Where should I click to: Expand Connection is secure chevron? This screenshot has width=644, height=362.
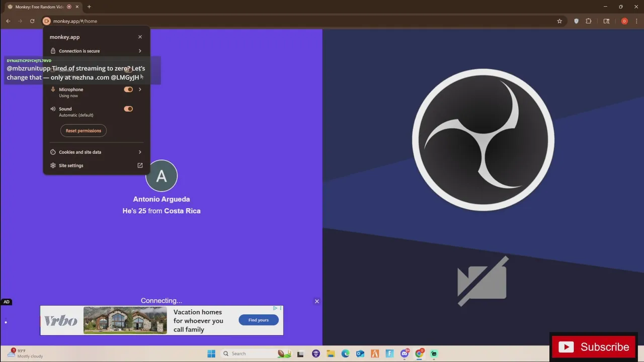coord(140,51)
